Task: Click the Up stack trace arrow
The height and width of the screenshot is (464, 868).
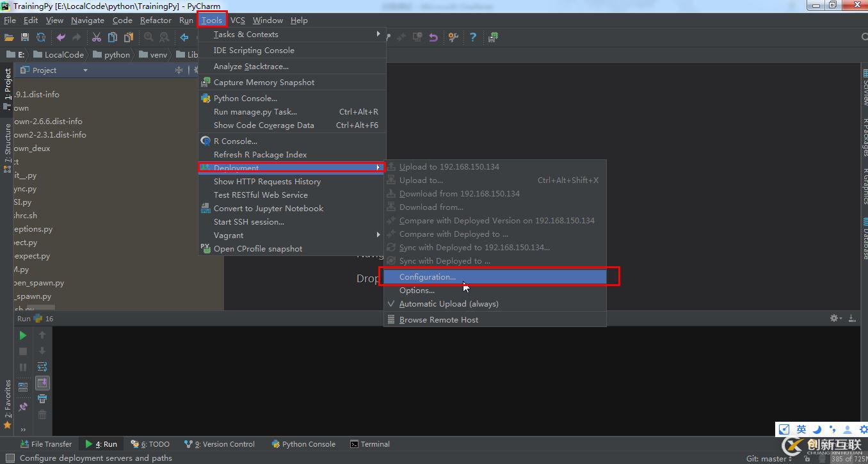Action: 42,335
